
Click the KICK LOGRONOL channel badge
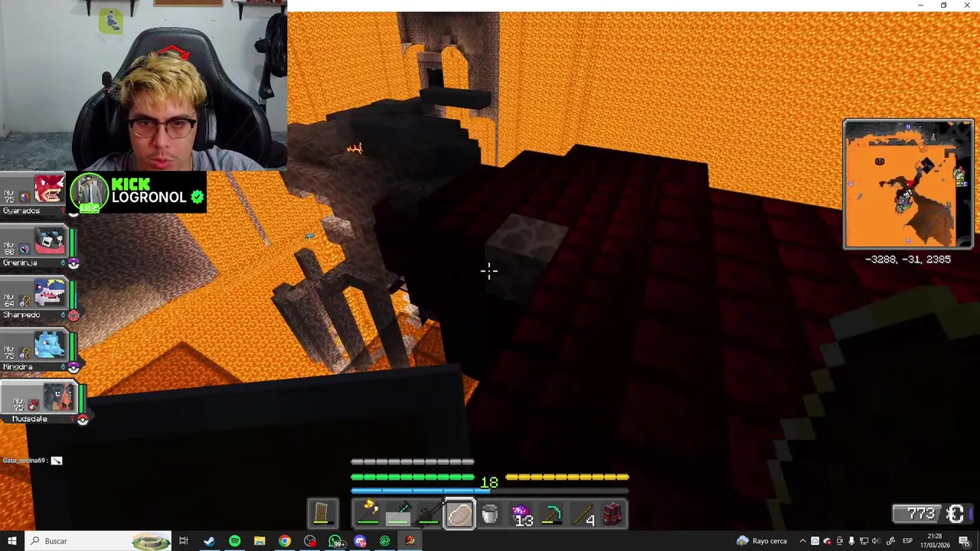tap(138, 191)
